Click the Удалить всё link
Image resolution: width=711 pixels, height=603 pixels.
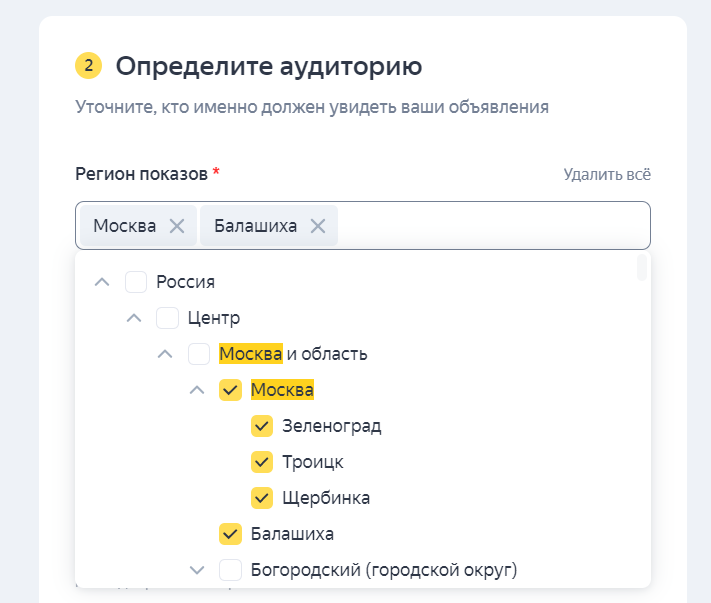tap(607, 175)
